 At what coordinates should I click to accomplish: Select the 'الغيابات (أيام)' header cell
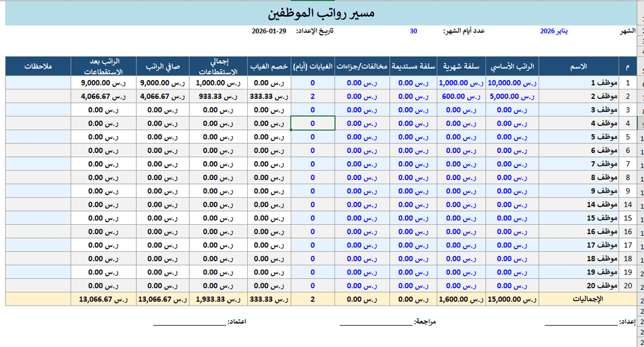(x=313, y=66)
